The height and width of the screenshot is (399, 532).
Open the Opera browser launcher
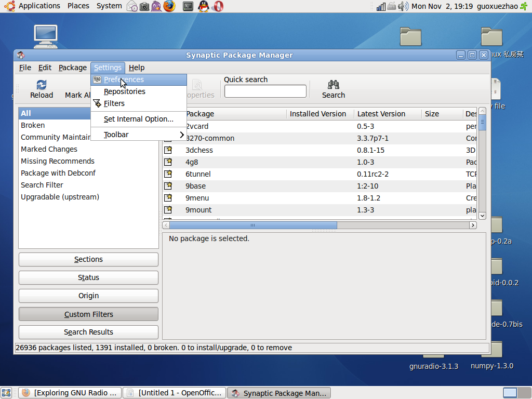(218, 6)
